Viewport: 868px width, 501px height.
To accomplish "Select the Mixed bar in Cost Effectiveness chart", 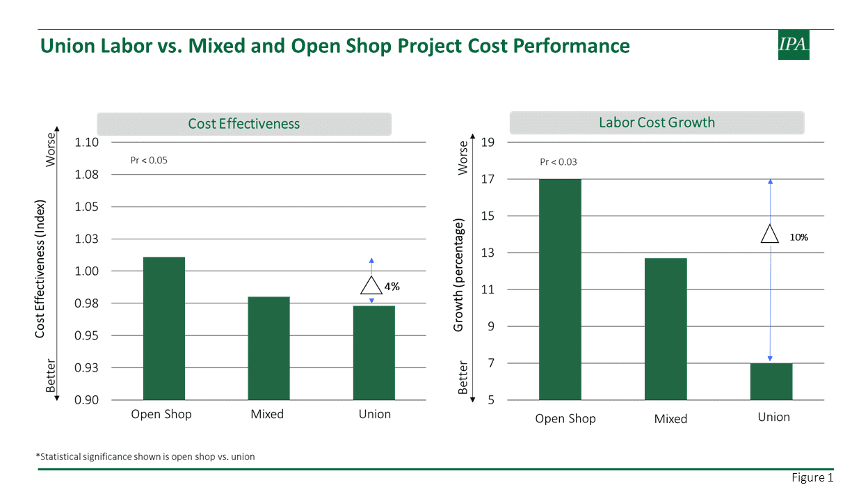I will tap(269, 348).
